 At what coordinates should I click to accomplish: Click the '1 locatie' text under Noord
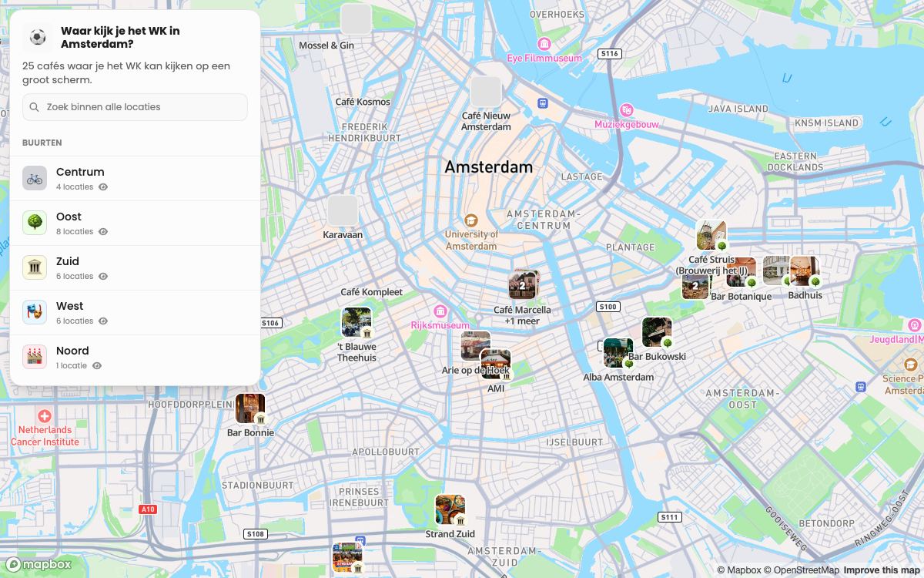pos(72,366)
